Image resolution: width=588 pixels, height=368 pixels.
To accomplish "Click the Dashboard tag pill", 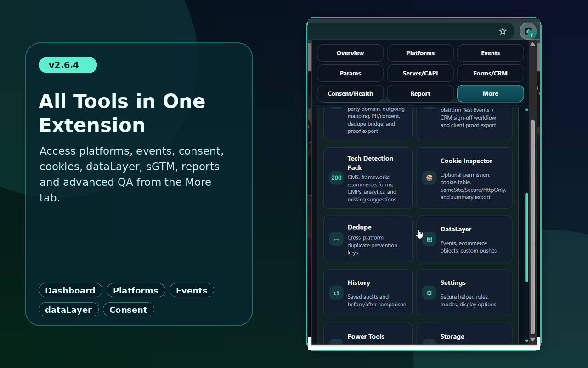I will click(70, 290).
